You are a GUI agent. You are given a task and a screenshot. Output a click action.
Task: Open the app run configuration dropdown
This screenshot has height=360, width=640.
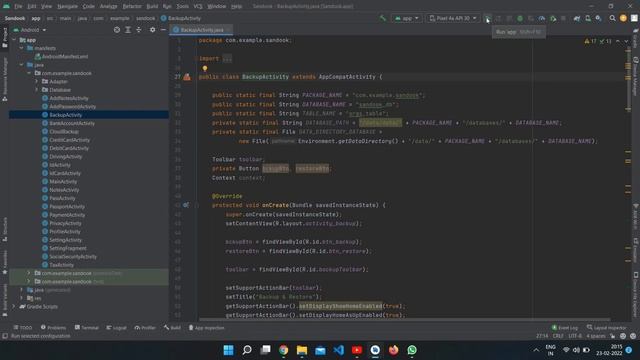click(x=407, y=18)
